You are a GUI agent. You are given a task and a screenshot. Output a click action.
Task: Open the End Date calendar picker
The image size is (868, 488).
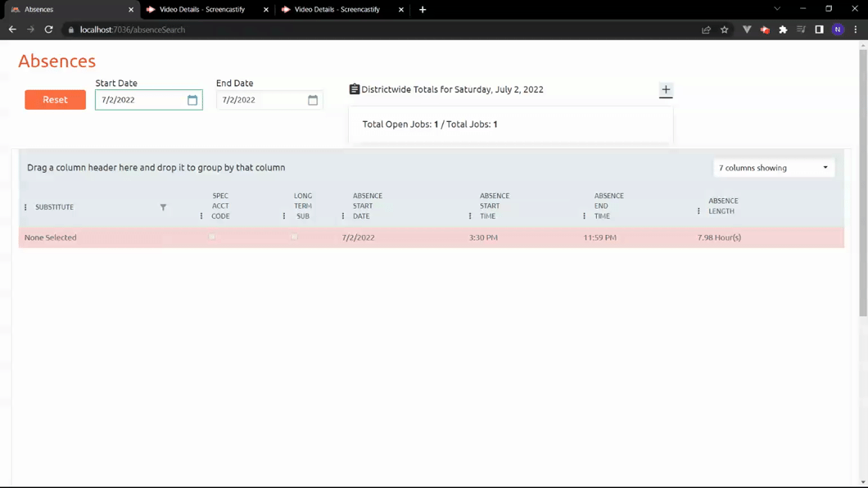[x=313, y=100]
